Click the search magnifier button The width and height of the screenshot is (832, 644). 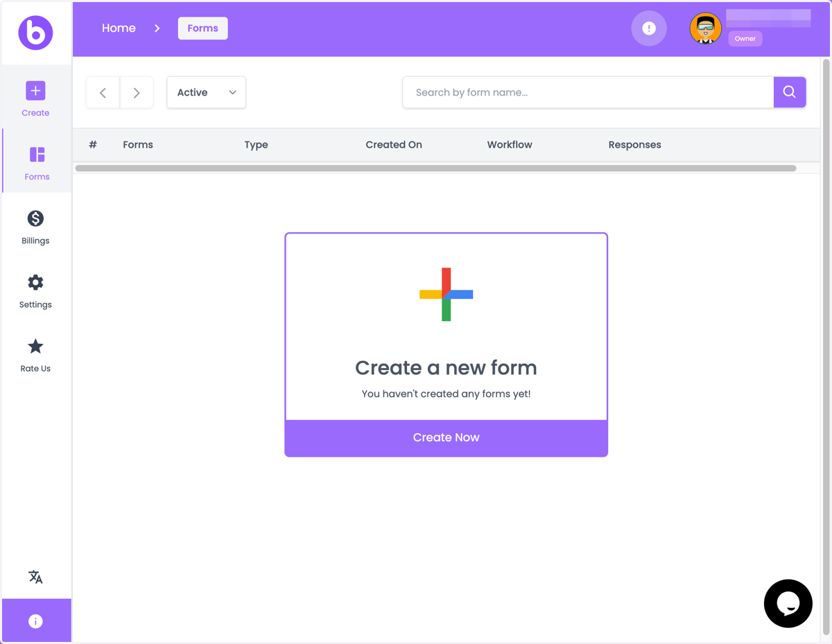(x=790, y=92)
